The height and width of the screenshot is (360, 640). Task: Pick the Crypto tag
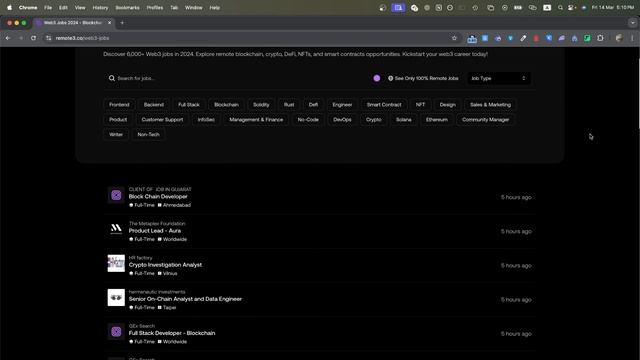373,120
